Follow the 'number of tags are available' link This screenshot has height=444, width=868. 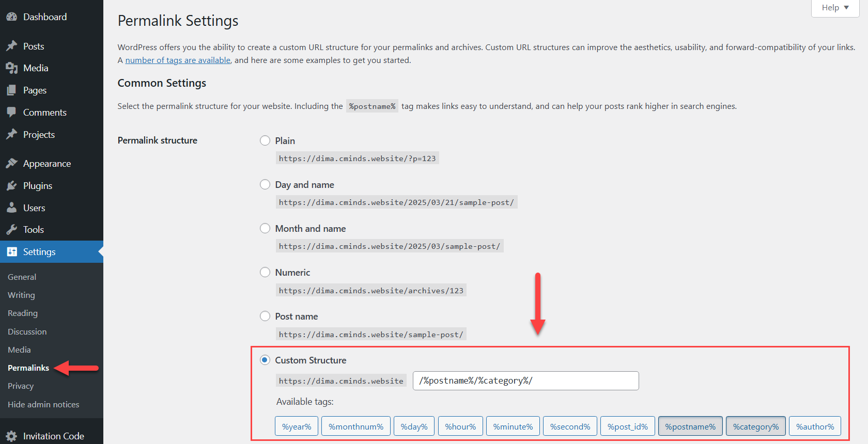pyautogui.click(x=178, y=60)
